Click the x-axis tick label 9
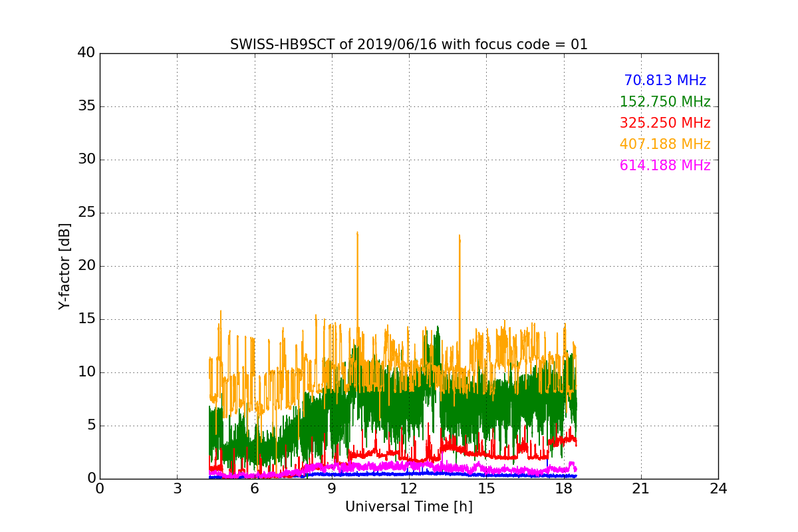 (332, 489)
